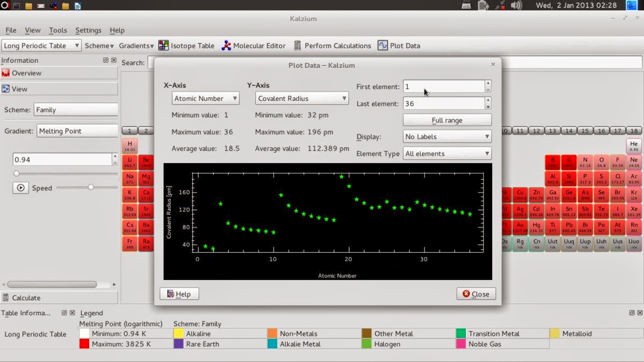644x362 pixels.
Task: Select Lithium element cell
Action: point(130,162)
